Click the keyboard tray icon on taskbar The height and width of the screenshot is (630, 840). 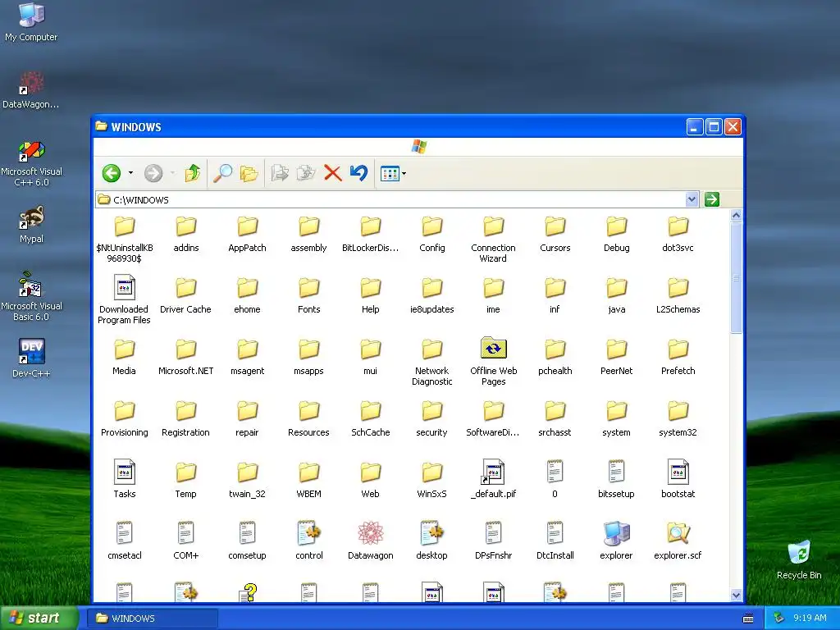coord(748,619)
